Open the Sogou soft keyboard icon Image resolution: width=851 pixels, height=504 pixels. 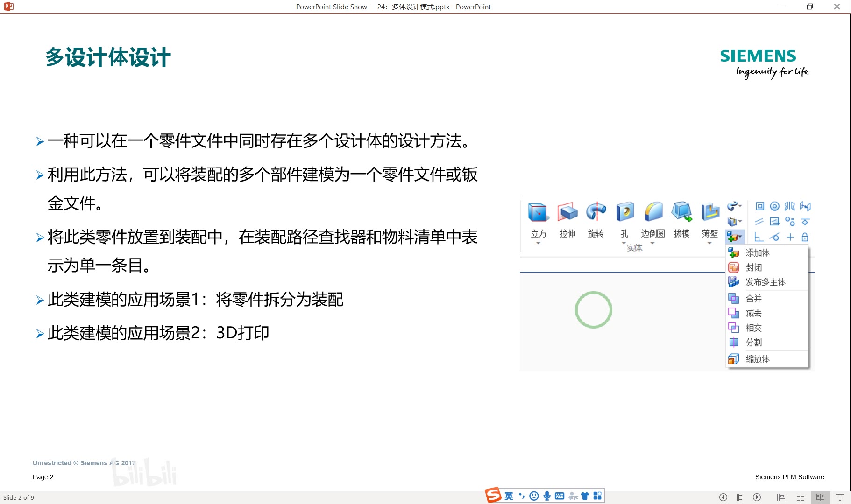point(560,496)
